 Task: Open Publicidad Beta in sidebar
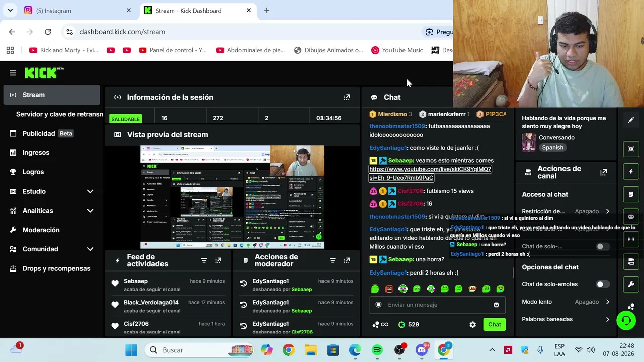[51, 133]
